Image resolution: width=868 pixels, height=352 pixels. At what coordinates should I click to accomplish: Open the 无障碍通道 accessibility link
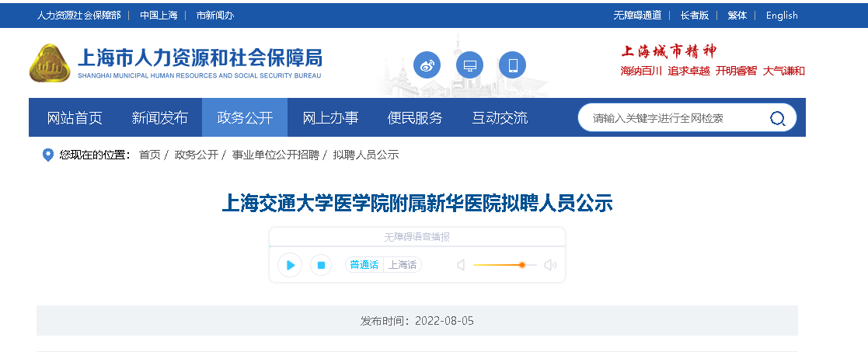point(637,16)
